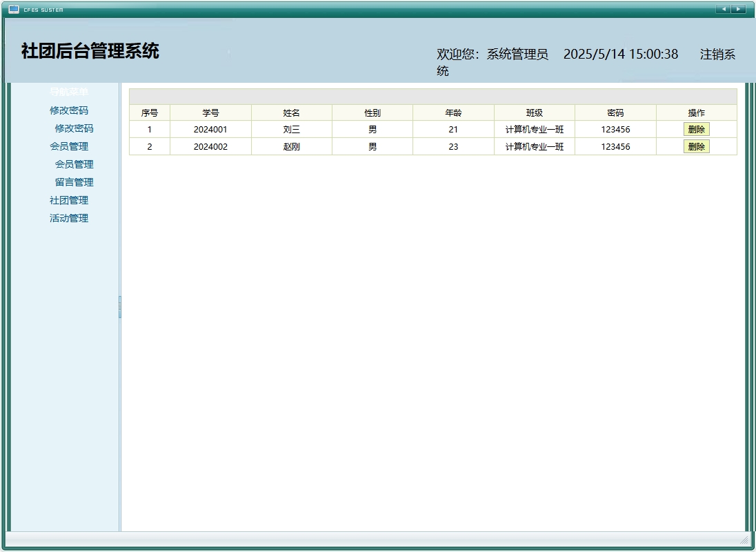This screenshot has height=552, width=756.
Task: Click the 社团后台管理系统 system title
Action: tap(91, 51)
